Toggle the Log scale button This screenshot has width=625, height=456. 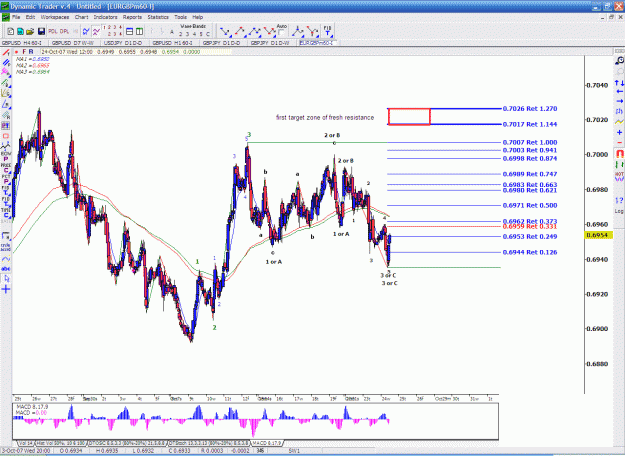point(619,211)
